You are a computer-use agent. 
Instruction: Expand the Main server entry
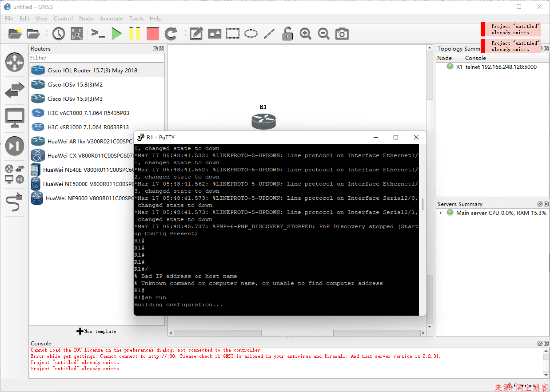click(x=441, y=213)
